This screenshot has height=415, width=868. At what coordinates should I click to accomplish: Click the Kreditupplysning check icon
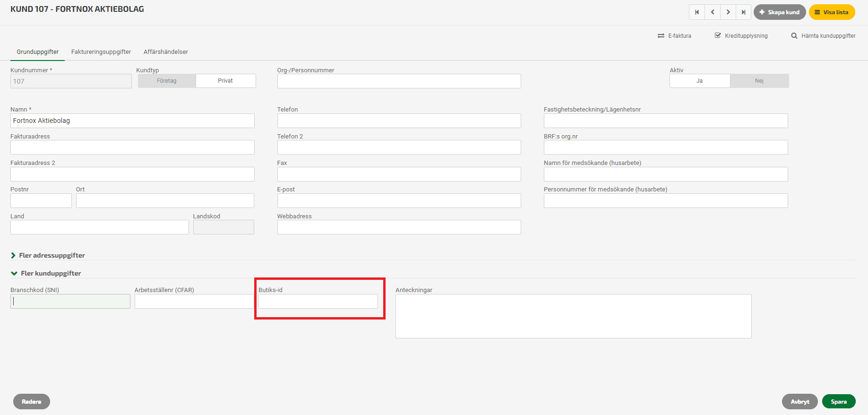(x=718, y=35)
